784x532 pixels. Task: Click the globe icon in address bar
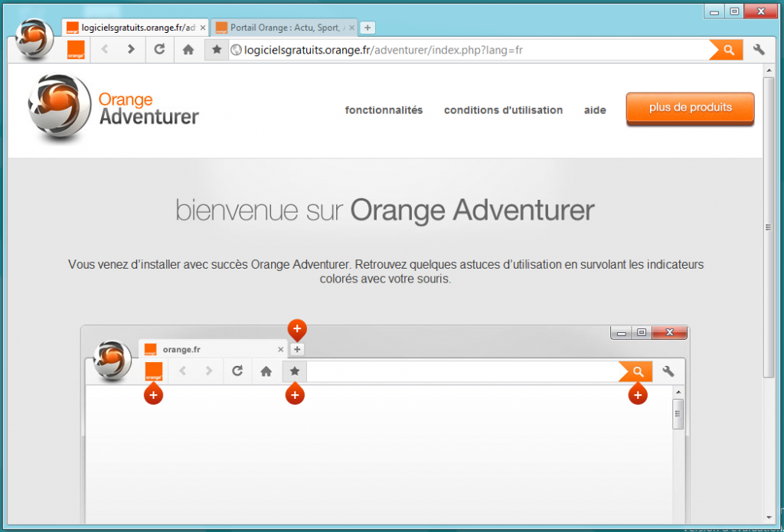pos(236,50)
